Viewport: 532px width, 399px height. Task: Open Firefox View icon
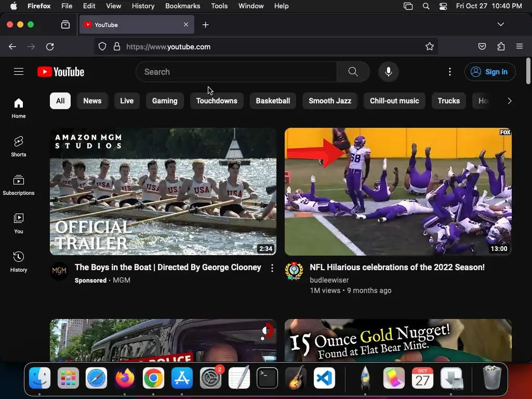click(x=65, y=25)
